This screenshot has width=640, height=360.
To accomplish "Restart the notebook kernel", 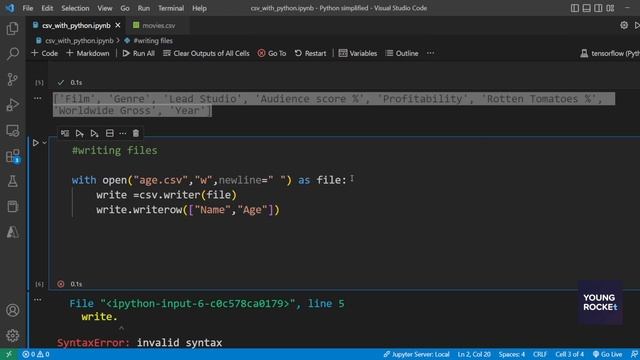I will point(310,53).
